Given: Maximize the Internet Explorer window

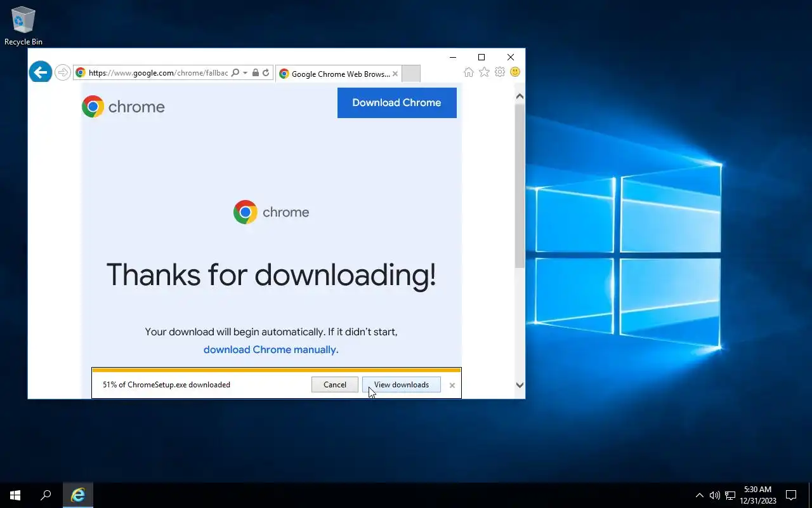Looking at the screenshot, I should point(481,57).
